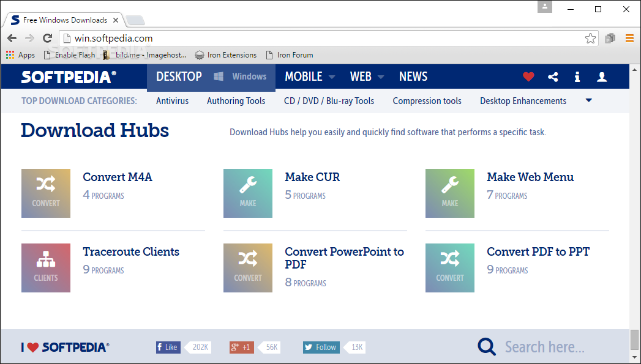
Task: Open the Make Web Menu wrench tile
Action: (450, 193)
